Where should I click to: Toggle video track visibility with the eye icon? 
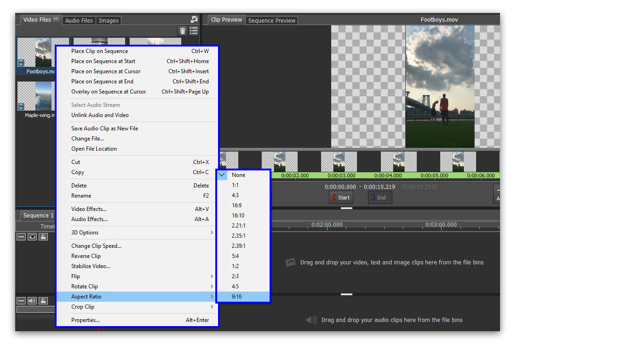pyautogui.click(x=32, y=236)
